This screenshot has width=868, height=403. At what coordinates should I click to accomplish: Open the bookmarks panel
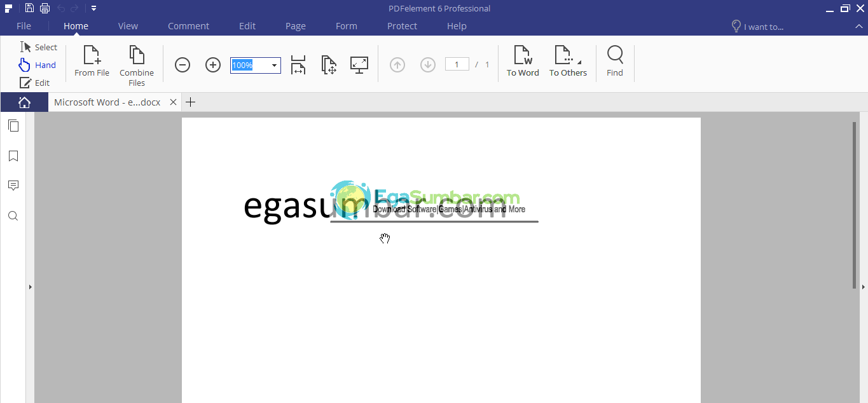[x=13, y=156]
